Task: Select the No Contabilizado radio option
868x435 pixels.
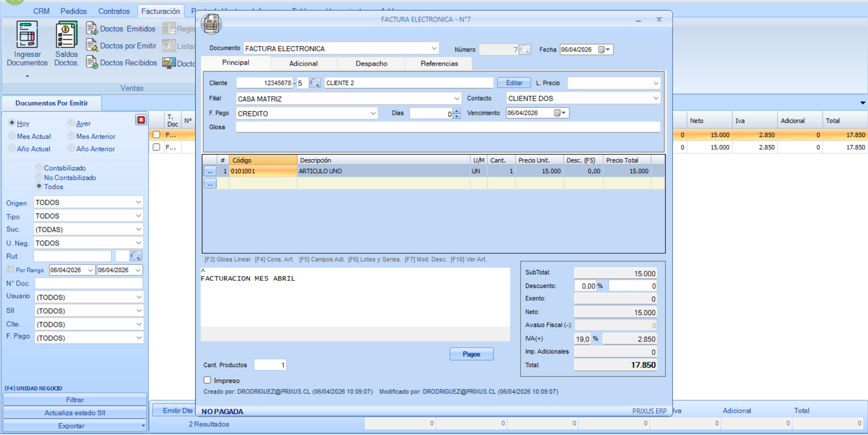Action: 39,177
